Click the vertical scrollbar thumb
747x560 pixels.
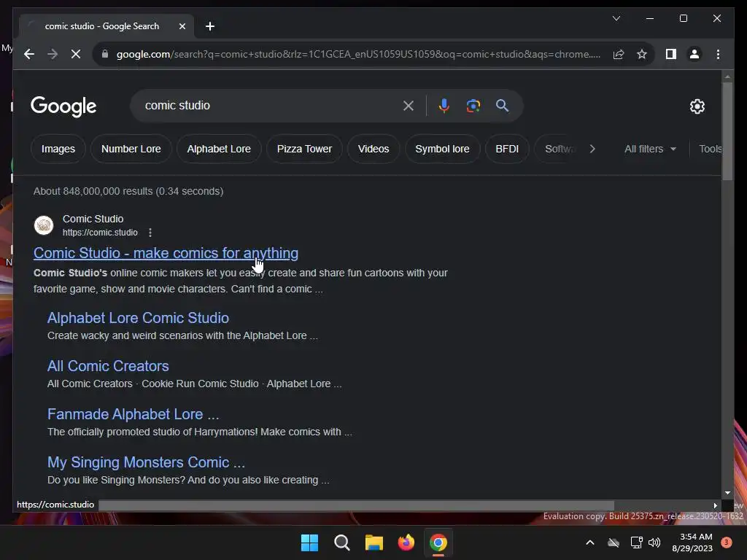coord(727,131)
